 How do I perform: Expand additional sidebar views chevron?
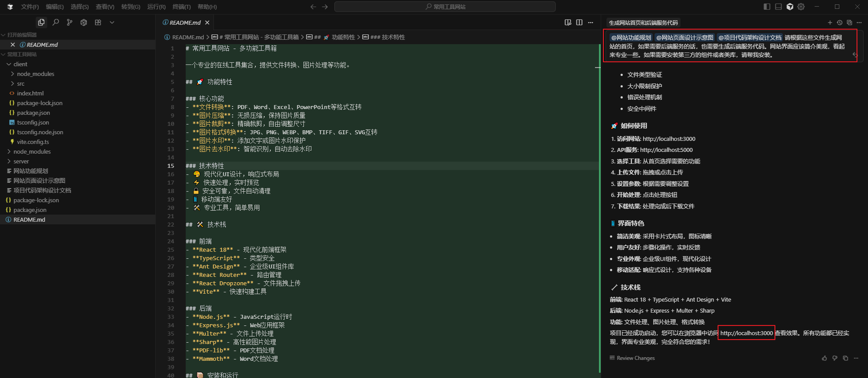click(112, 22)
